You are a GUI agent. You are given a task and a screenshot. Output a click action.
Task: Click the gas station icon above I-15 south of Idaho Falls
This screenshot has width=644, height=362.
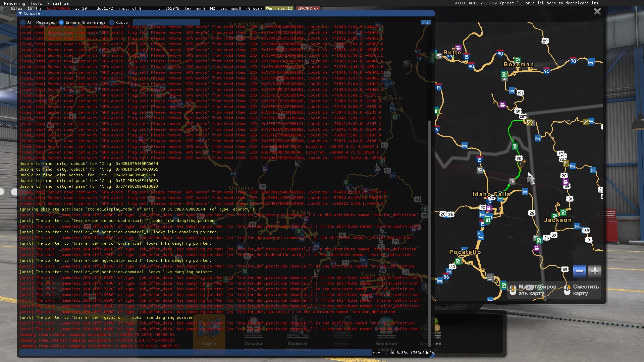pyautogui.click(x=487, y=220)
